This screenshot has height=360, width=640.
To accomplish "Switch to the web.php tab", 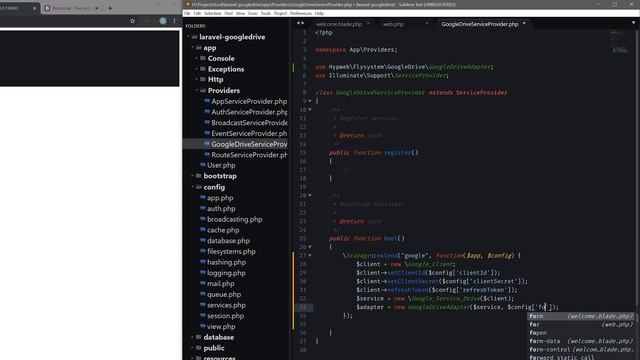I will click(393, 24).
